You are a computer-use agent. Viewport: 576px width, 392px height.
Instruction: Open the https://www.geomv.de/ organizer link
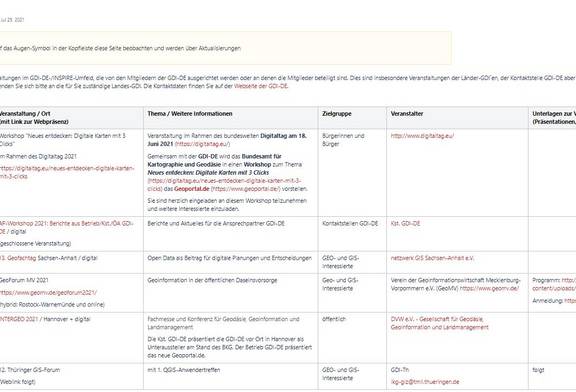point(489,289)
